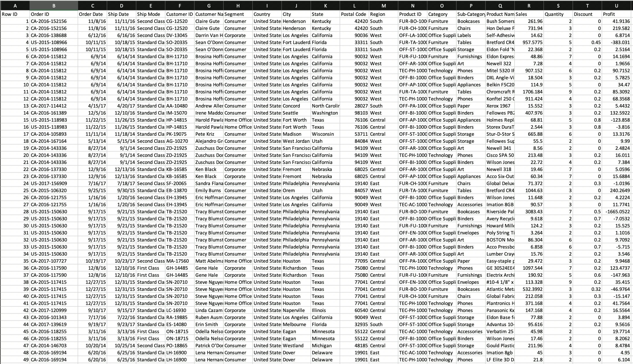
Task: Select sub-category cell Accessories in row 27
Action: pos(471,204)
